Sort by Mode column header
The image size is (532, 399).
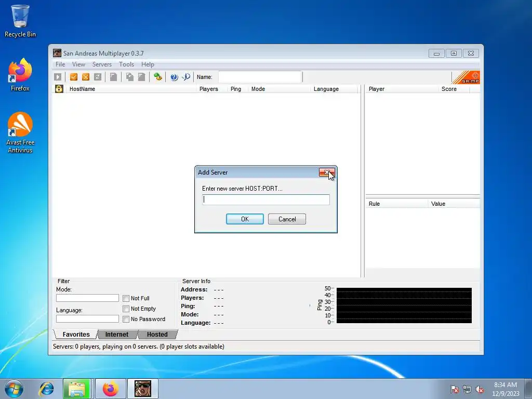279,89
